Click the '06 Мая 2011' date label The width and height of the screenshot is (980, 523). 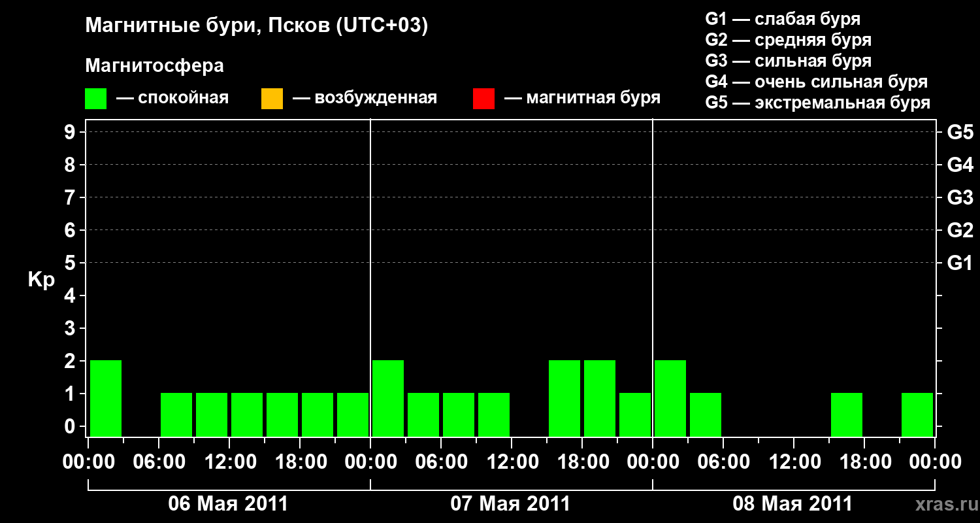(x=228, y=503)
